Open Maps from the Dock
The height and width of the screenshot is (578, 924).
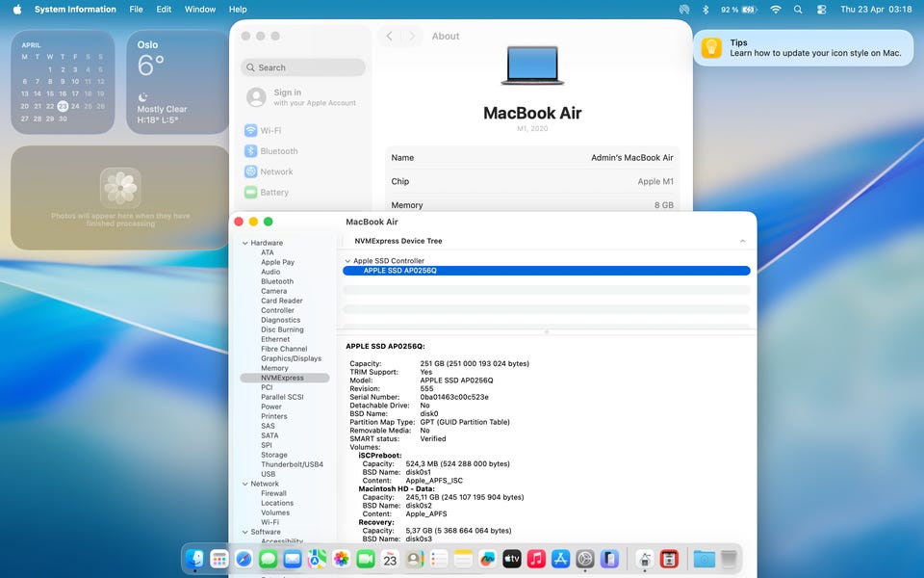pos(317,558)
